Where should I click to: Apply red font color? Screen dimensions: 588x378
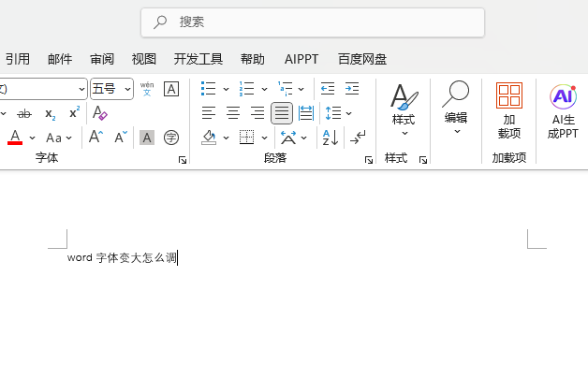point(15,138)
